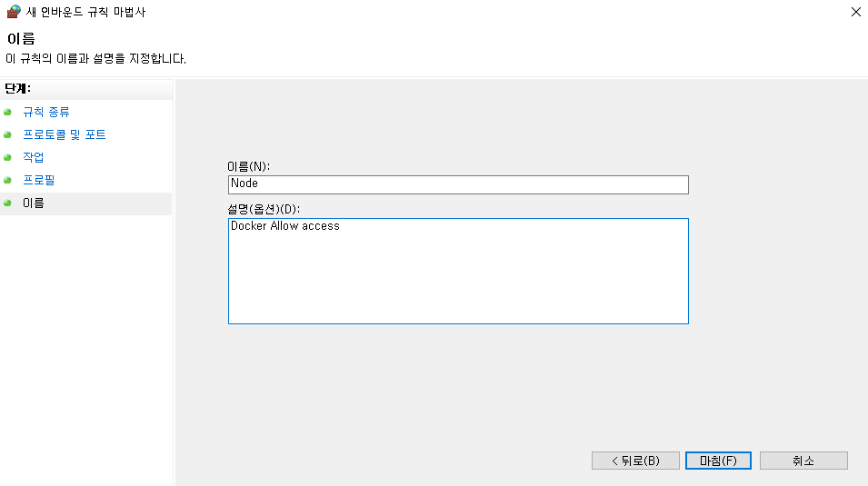868x486 pixels.
Task: Click the 이 규칙의 이름과 설명을 지정합니다 description text
Action: click(x=95, y=59)
